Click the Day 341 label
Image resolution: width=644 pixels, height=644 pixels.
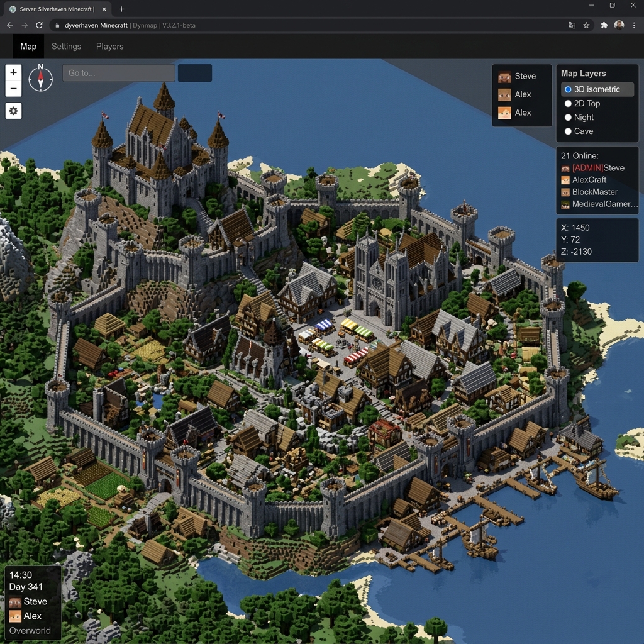(26, 587)
